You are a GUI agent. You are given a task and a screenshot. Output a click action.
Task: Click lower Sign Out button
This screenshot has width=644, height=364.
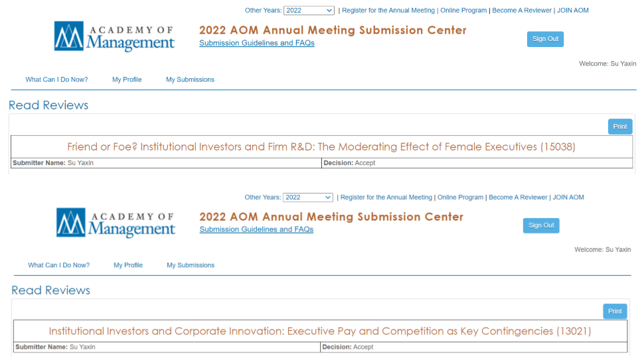[541, 225]
